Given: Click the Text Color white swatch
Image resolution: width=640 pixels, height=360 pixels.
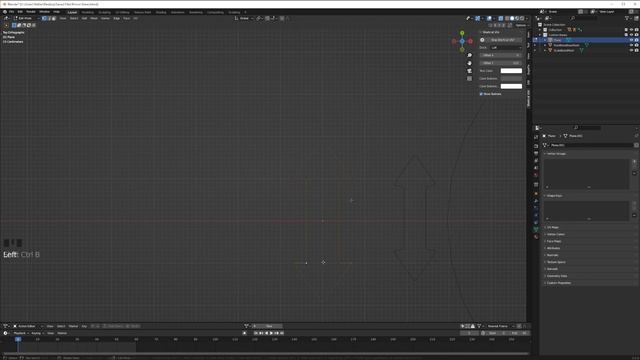Looking at the screenshot, I should (511, 71).
